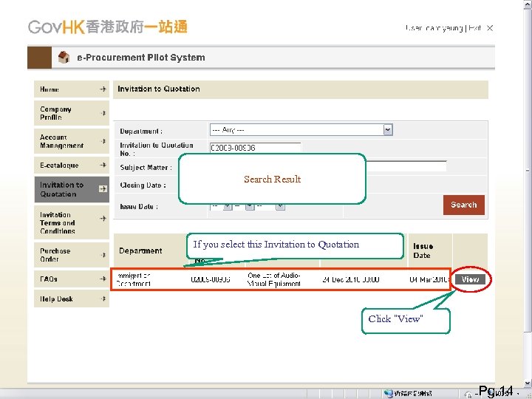Go to E-catalogue in the sidebar
This screenshot has width=532, height=399.
click(x=72, y=166)
